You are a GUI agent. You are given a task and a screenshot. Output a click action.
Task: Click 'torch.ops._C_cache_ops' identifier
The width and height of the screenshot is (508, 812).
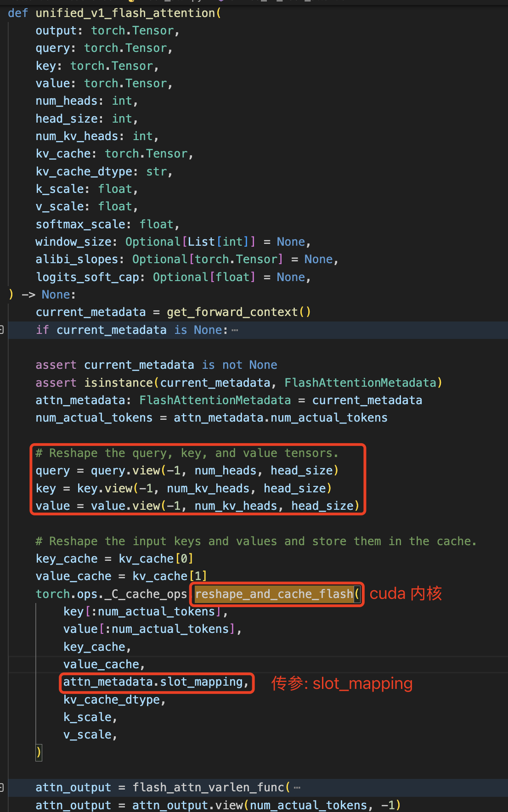point(111,594)
